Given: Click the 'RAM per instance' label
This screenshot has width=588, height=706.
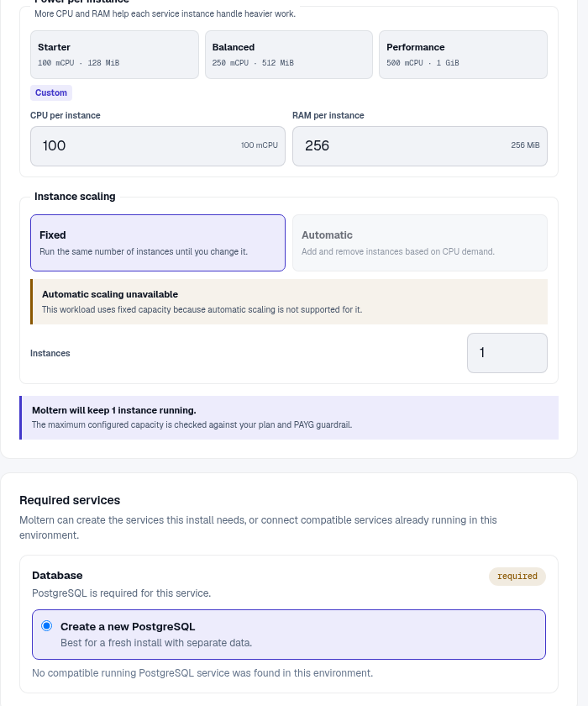Looking at the screenshot, I should pyautogui.click(x=328, y=115).
